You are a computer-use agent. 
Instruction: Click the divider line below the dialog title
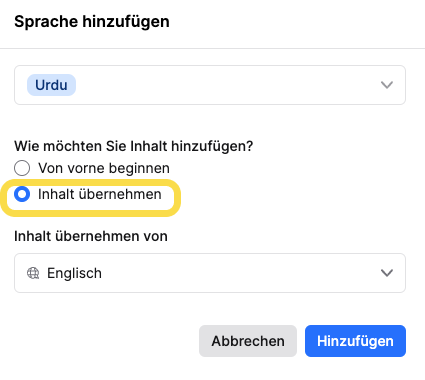[x=212, y=48]
